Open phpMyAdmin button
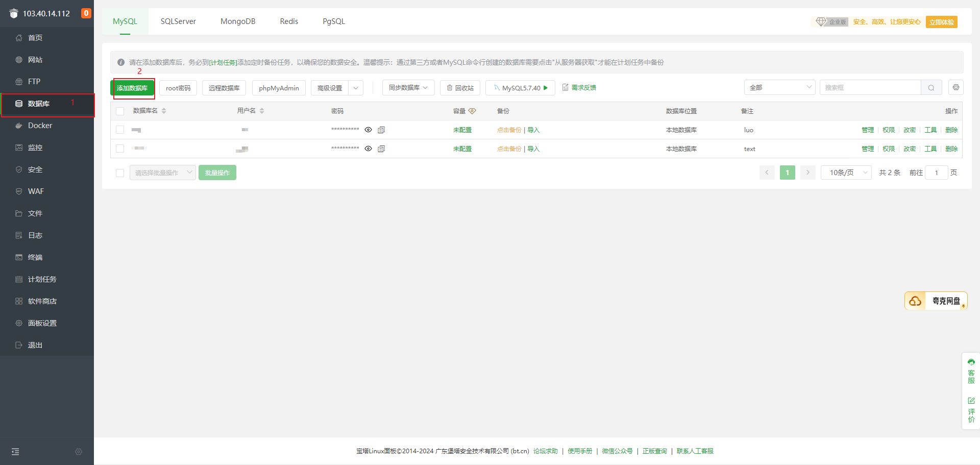This screenshot has height=465, width=980. tap(279, 88)
